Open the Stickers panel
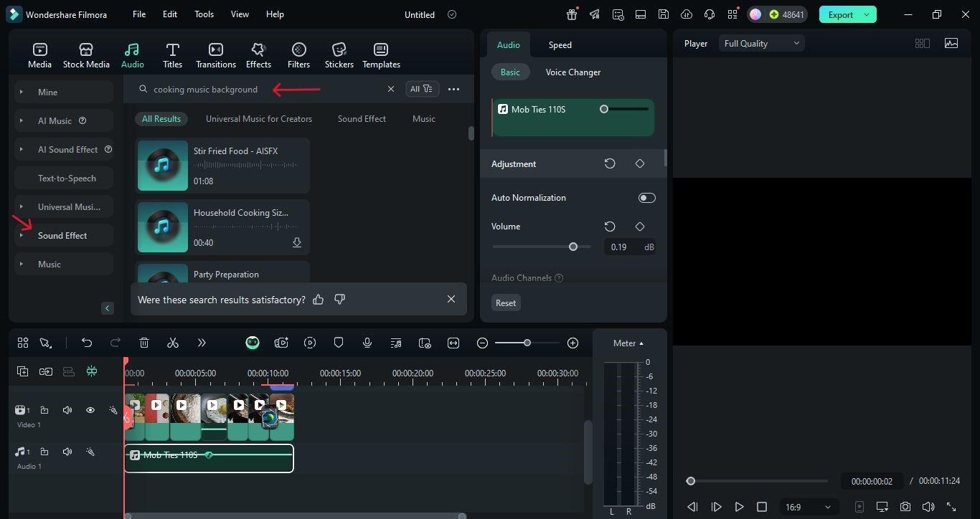Image resolution: width=980 pixels, height=519 pixels. (339, 55)
